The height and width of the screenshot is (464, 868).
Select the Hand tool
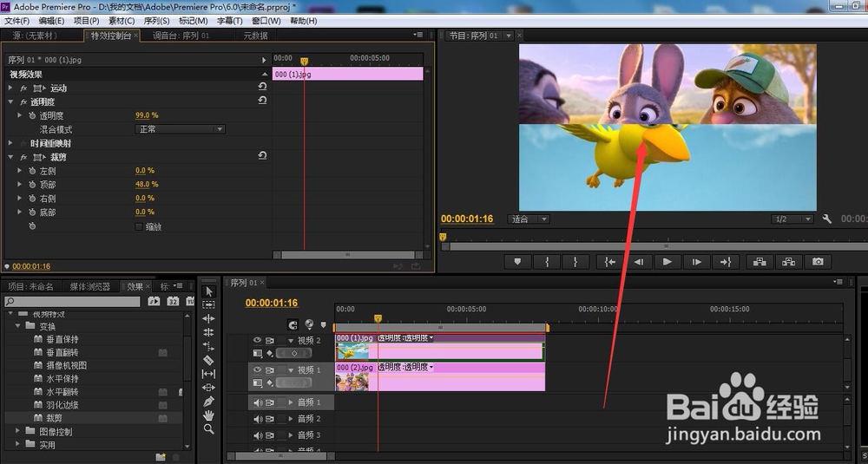[208, 415]
